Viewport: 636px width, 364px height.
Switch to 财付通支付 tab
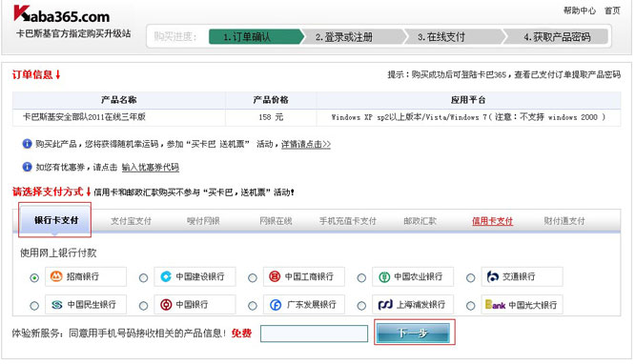pyautogui.click(x=564, y=221)
